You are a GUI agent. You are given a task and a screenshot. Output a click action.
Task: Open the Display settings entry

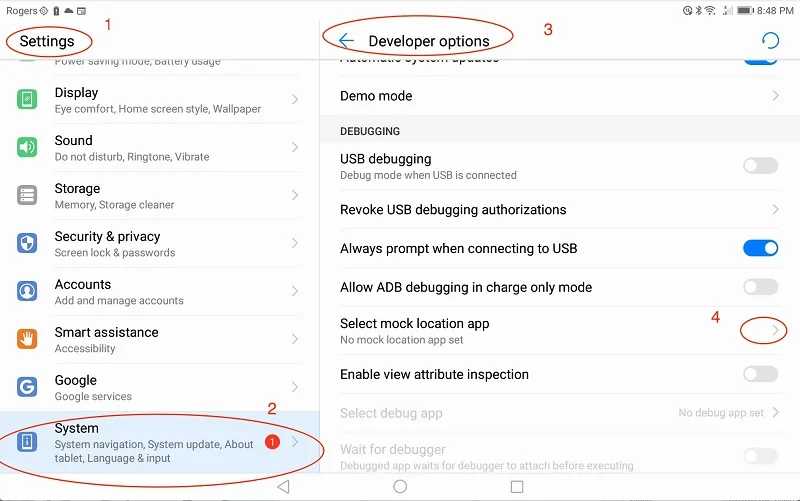pyautogui.click(x=160, y=99)
